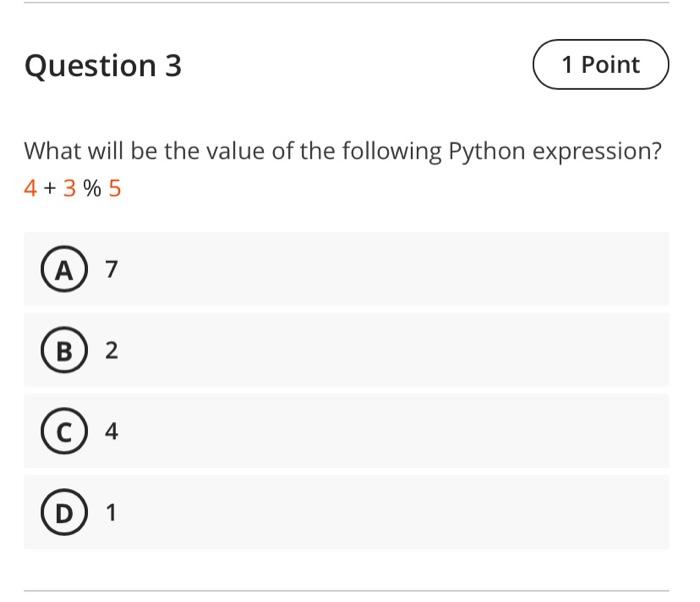Viewport: 700px width, 602px height.
Task: Mark radio button D
Action: tap(63, 513)
